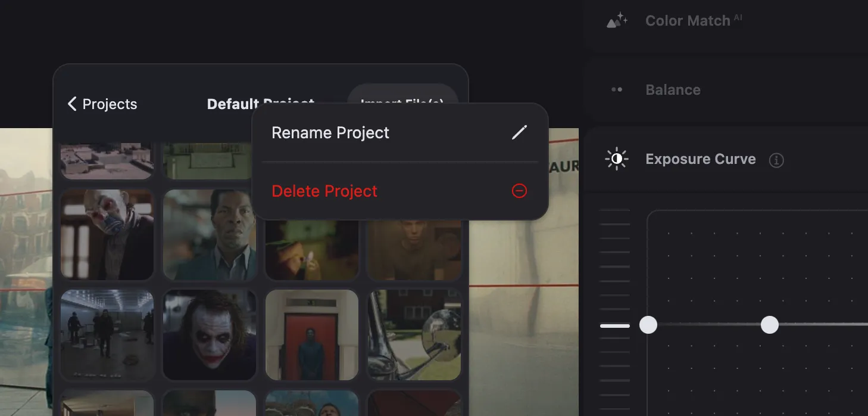Open the Exposure Curve info icon
The height and width of the screenshot is (416, 868).
[x=776, y=160]
